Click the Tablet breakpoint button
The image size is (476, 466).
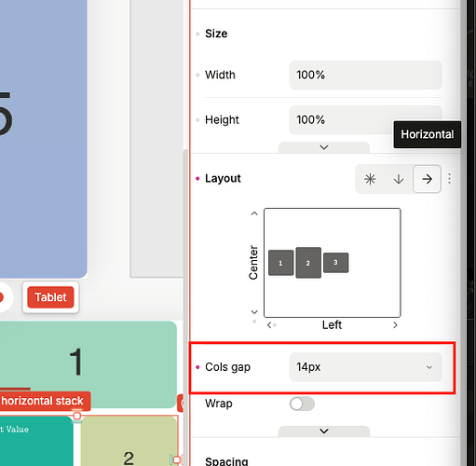(50, 297)
